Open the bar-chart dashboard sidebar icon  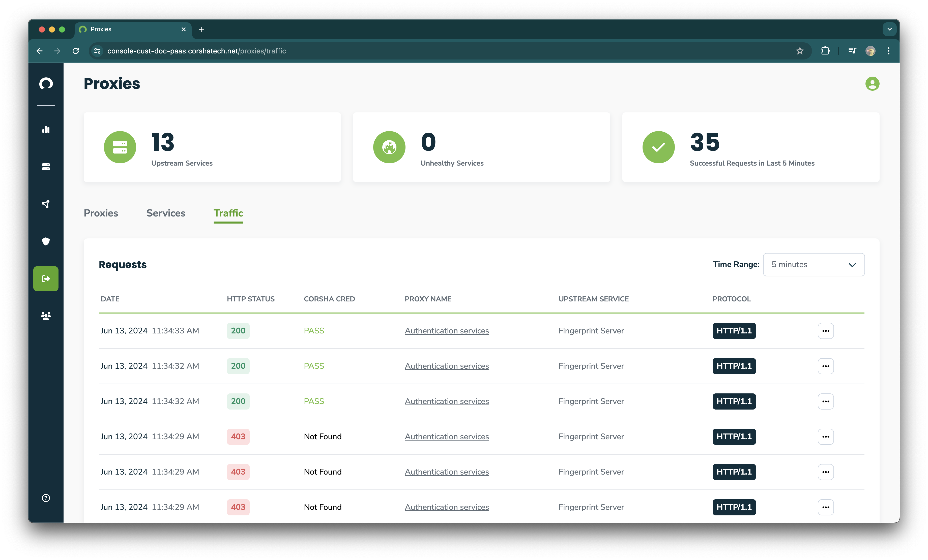pyautogui.click(x=46, y=130)
